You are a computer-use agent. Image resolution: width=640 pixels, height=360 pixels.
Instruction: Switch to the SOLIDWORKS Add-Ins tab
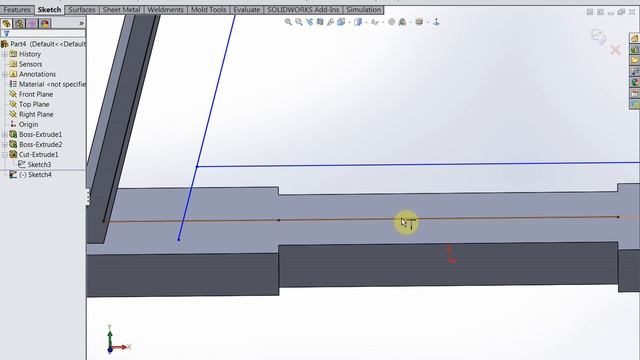point(303,9)
